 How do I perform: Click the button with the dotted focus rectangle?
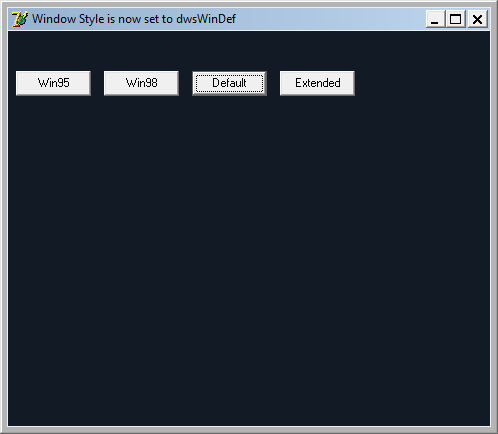pyautogui.click(x=229, y=83)
